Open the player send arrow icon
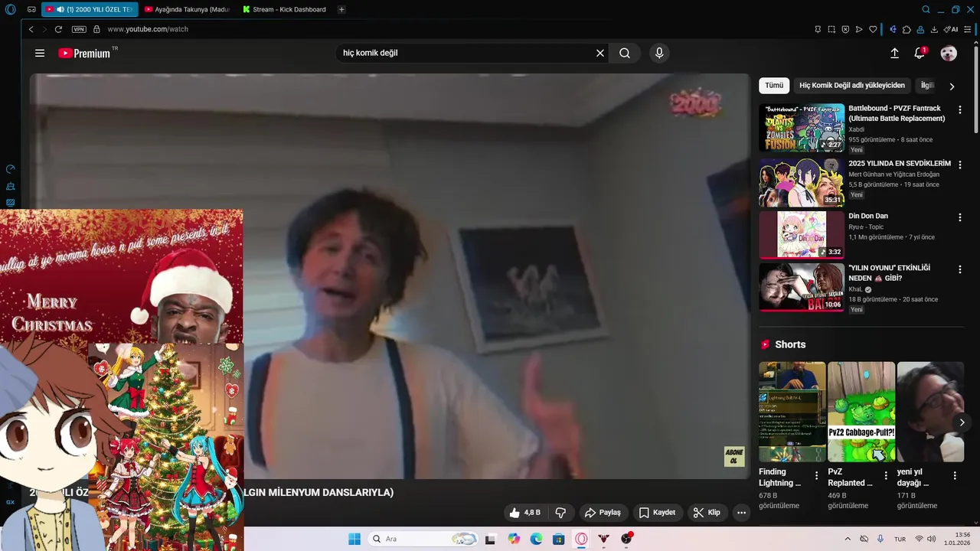Viewport: 980px width, 551px height. point(859,29)
